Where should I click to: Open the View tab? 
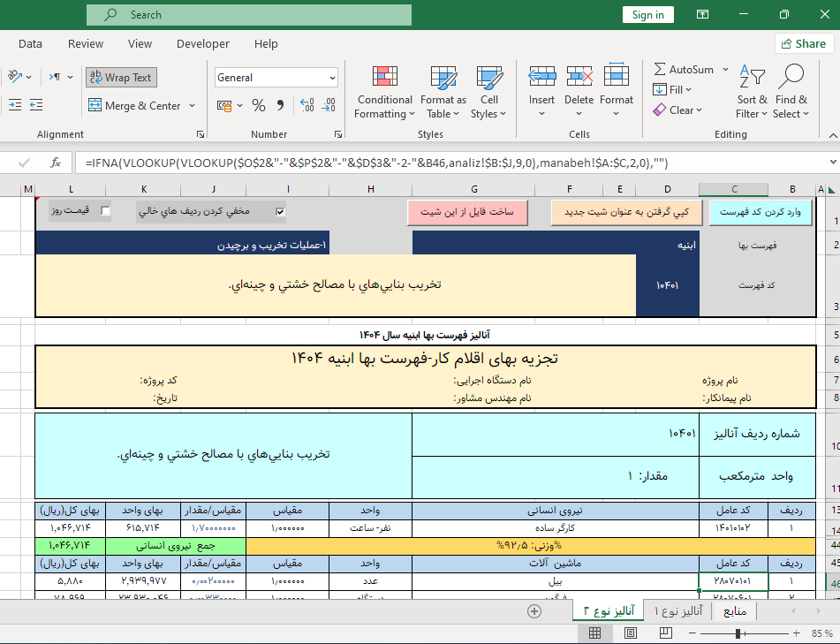[140, 44]
